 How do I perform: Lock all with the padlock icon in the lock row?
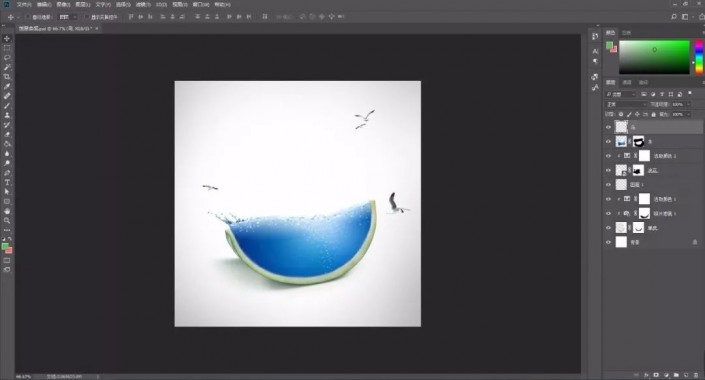click(653, 115)
